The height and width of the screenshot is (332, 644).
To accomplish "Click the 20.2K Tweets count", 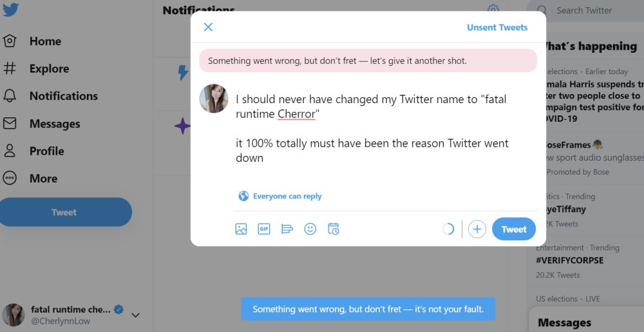I will pyautogui.click(x=558, y=275).
